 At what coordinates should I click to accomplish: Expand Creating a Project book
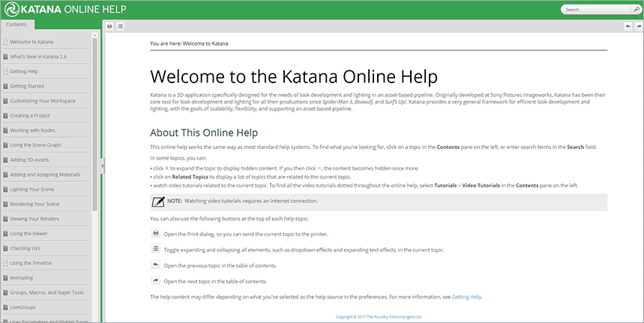pos(29,115)
